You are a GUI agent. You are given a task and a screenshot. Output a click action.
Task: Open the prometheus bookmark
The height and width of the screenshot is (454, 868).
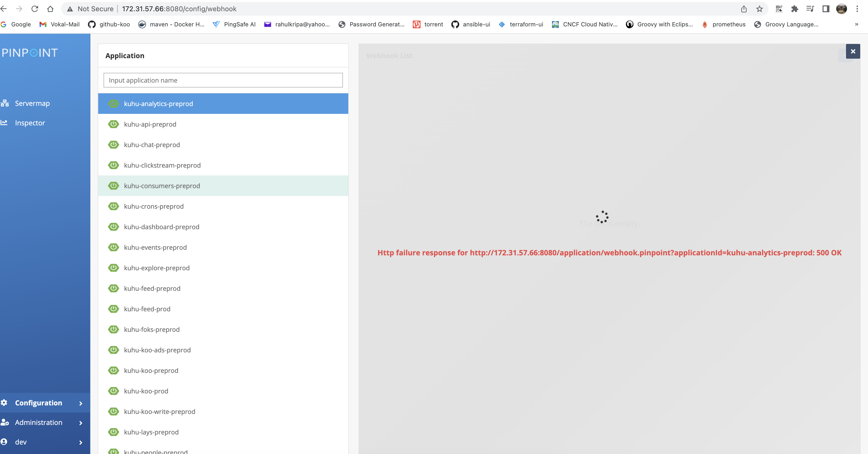click(729, 24)
